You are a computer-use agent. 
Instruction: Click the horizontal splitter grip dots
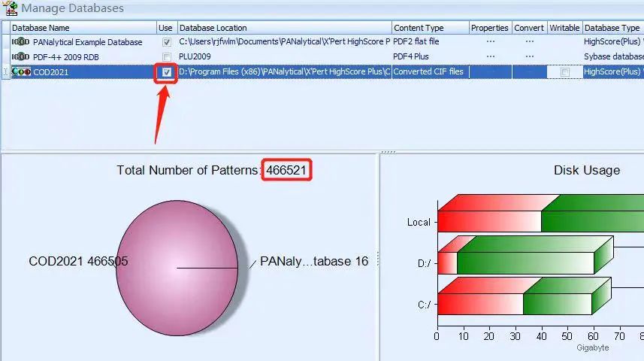click(x=388, y=152)
